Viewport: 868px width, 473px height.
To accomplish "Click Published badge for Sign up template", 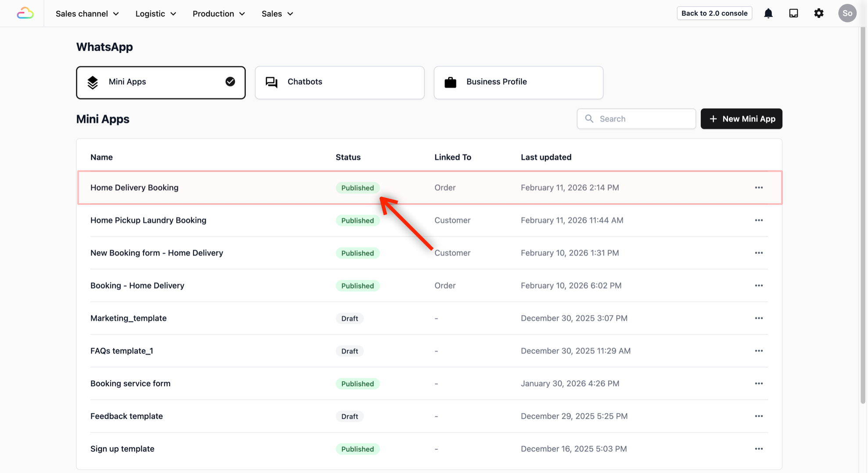I will point(358,449).
